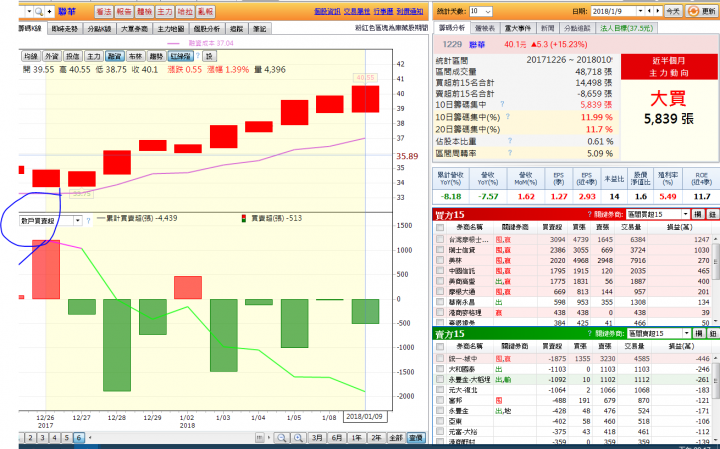Open the 交易屬性 link
Screen dimensions: 720x449
pyautogui.click(x=357, y=11)
